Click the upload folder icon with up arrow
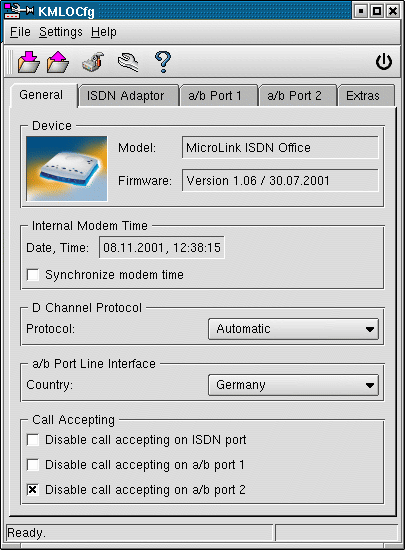Screen dimensions: 405x550 coord(58,62)
